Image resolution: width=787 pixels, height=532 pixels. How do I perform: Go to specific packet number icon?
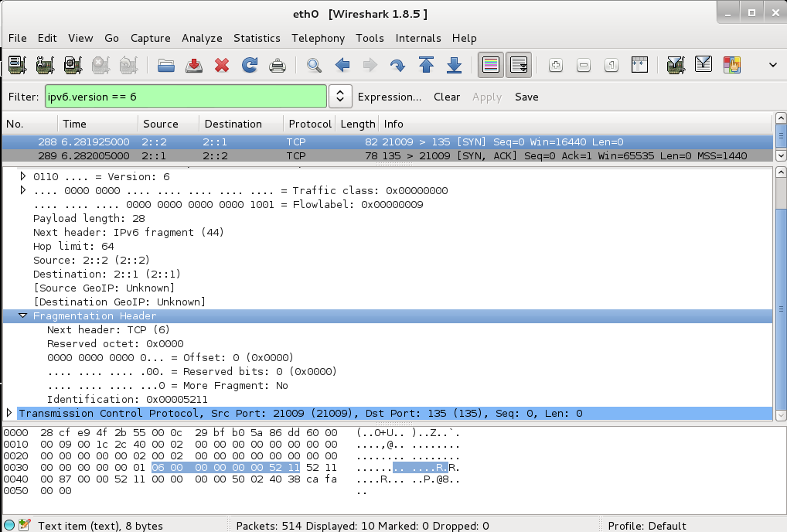click(x=397, y=65)
